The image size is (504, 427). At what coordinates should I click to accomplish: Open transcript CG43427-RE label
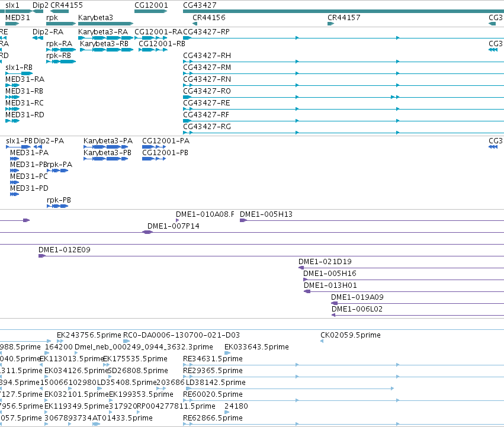click(x=207, y=103)
